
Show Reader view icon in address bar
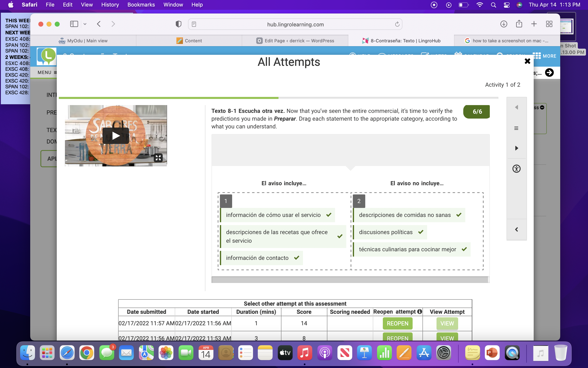(x=194, y=24)
